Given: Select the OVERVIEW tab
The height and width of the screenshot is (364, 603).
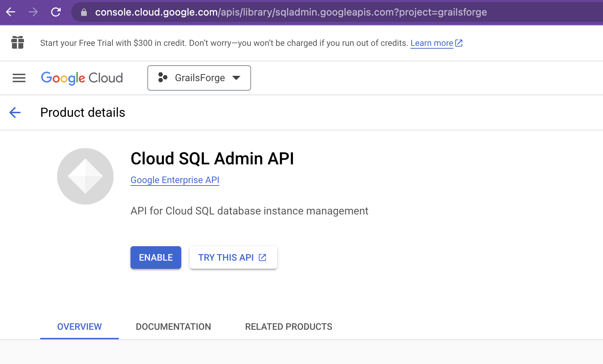Looking at the screenshot, I should (79, 327).
